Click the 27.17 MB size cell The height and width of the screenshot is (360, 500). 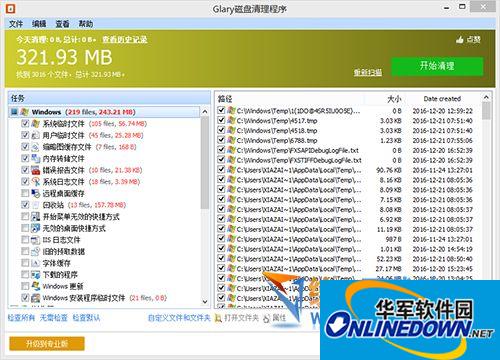click(x=389, y=269)
